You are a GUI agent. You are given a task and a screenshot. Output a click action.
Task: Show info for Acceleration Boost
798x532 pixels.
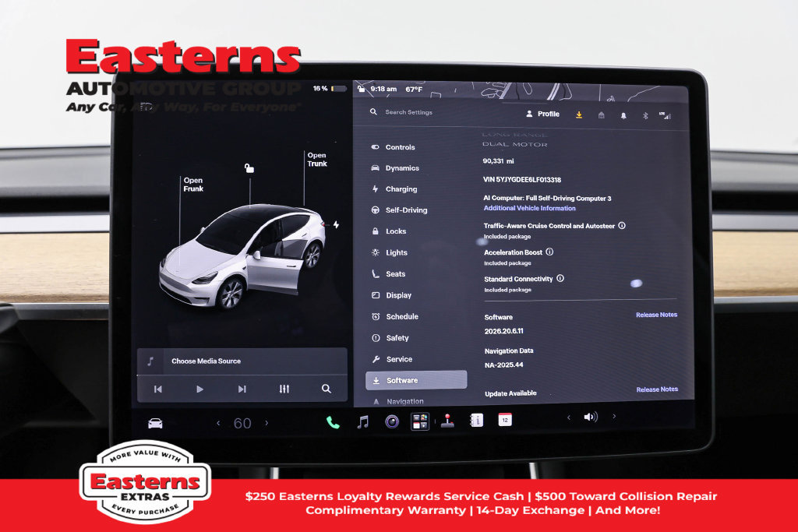point(549,252)
